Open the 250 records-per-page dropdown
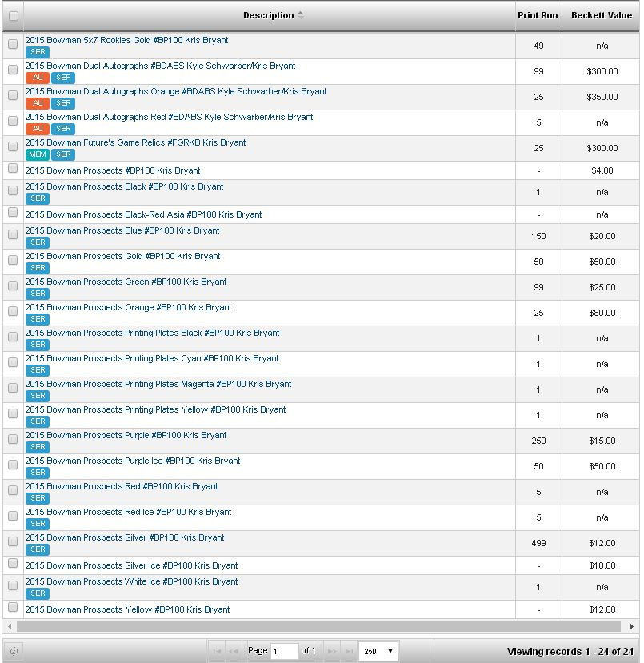Viewport: 644px width, 663px height. point(378,651)
